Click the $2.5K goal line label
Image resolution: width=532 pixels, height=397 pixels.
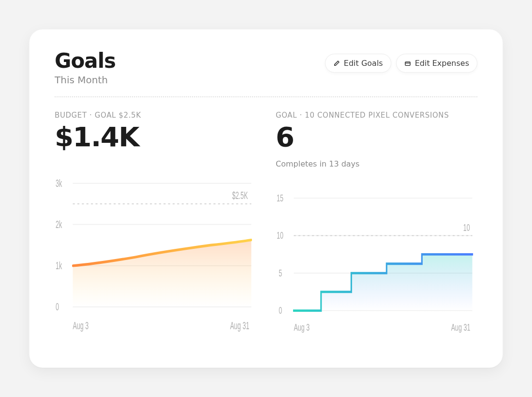240,196
